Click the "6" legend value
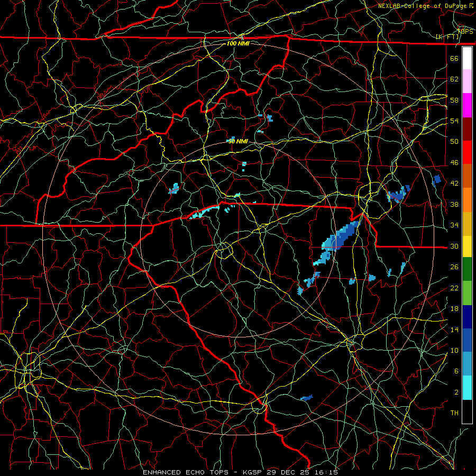Viewport: 476px width, 476px height. tap(456, 371)
